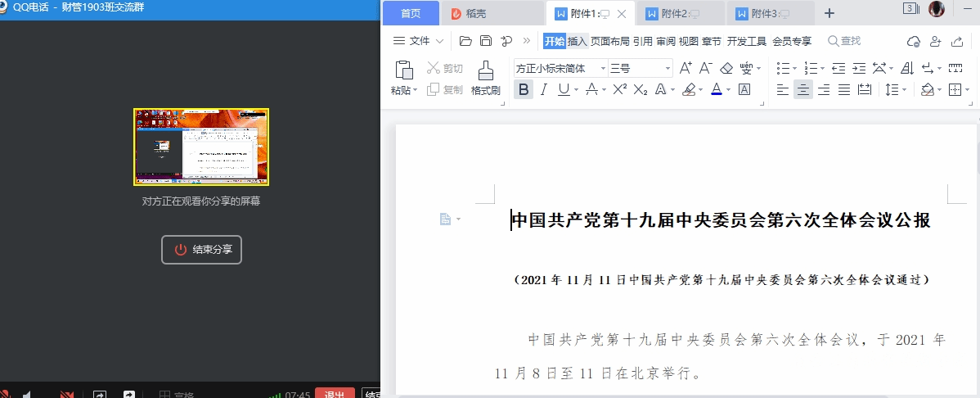The image size is (980, 398).
Task: Insert a numbered list
Action: [x=811, y=68]
